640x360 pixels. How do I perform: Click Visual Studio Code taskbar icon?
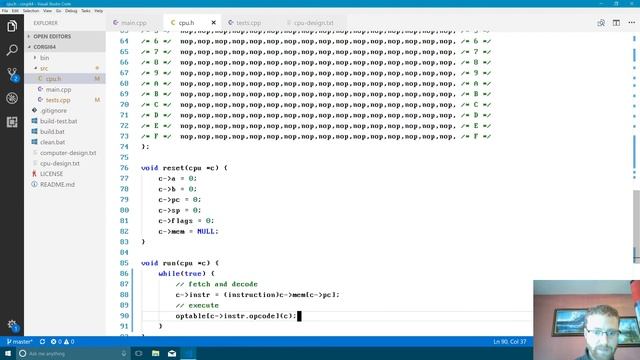(x=188, y=353)
